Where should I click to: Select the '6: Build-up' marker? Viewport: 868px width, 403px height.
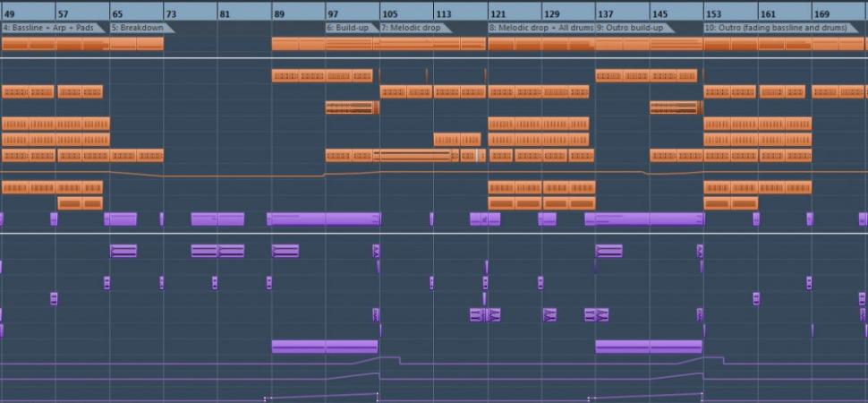coord(352,28)
